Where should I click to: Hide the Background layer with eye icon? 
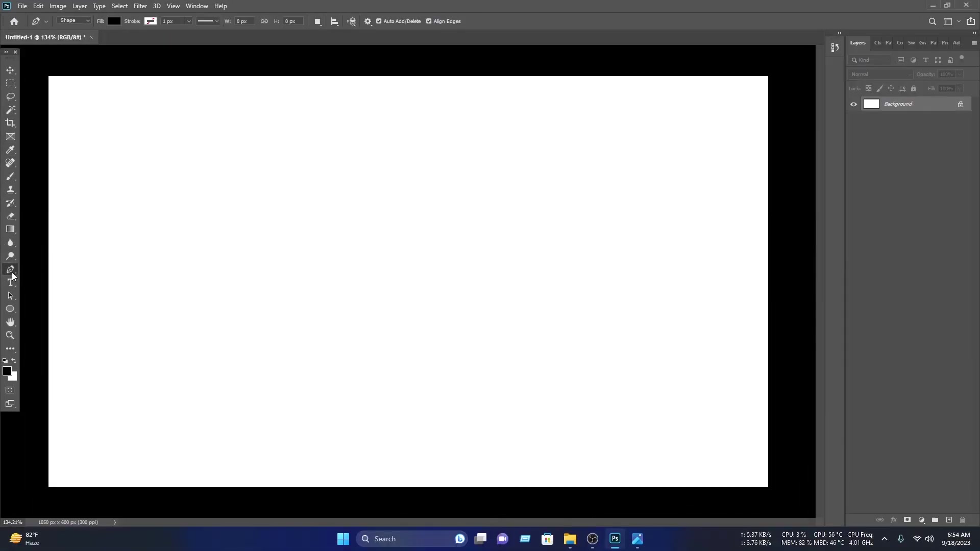pos(853,104)
